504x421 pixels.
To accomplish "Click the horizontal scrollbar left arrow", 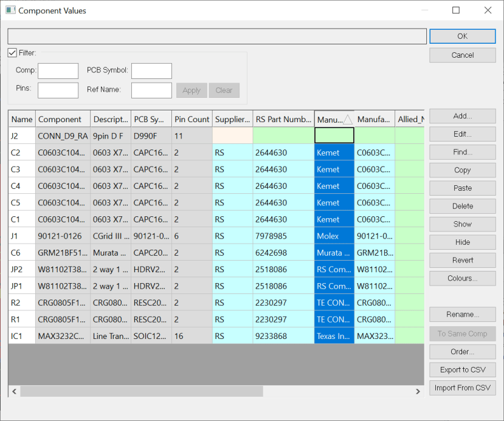I will 13,391.
